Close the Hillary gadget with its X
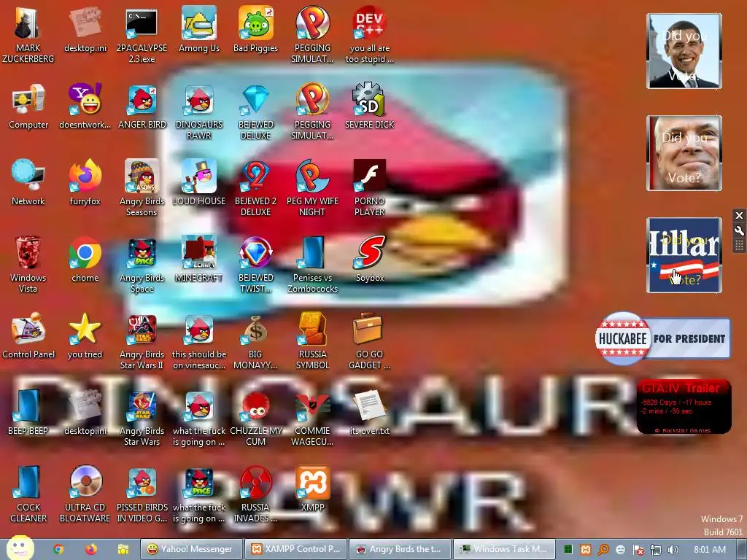Viewport: 747px width, 560px height. click(739, 215)
